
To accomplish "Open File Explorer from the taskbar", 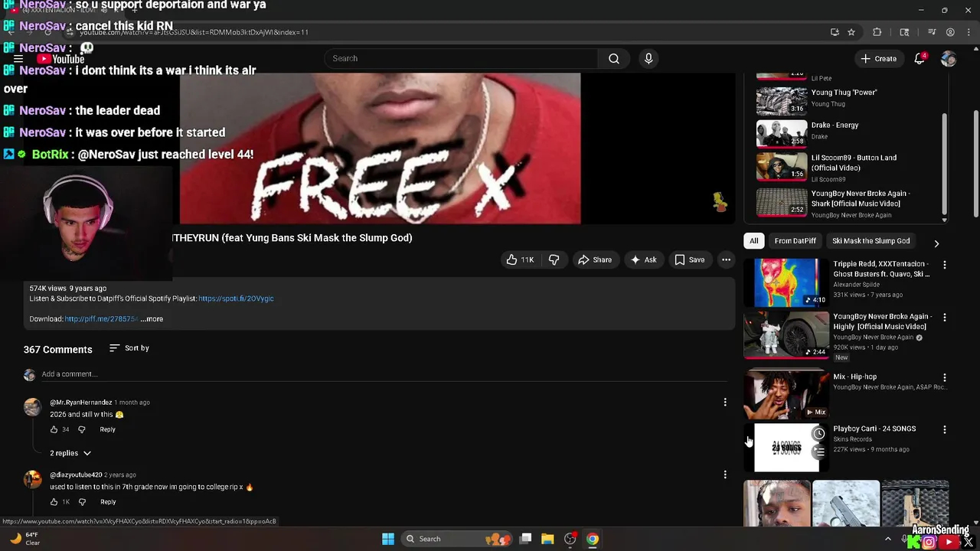I will pos(547,539).
